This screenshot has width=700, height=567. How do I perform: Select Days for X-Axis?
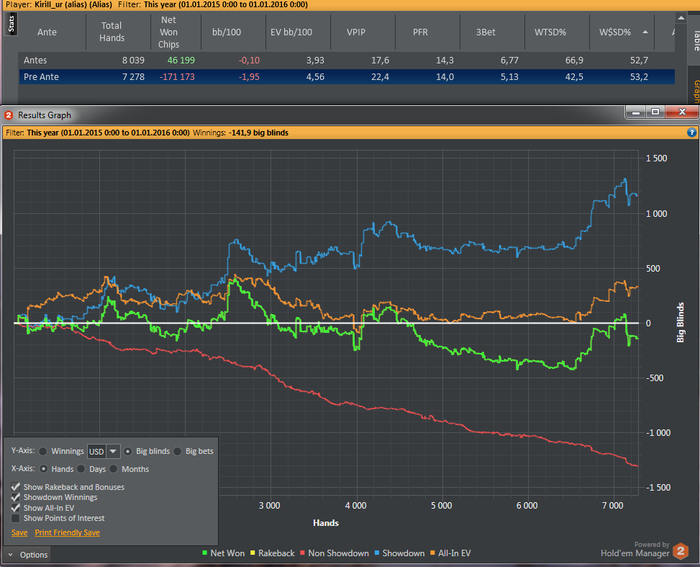tap(81, 469)
